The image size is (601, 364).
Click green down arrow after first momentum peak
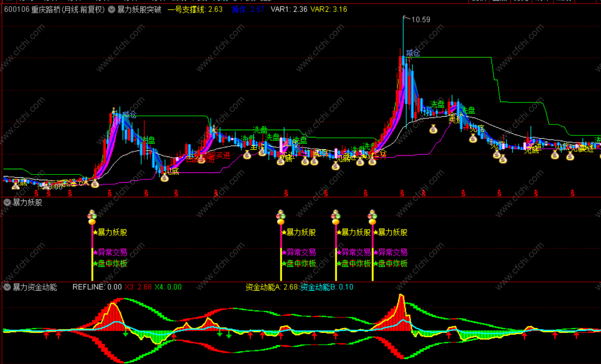coord(125,333)
